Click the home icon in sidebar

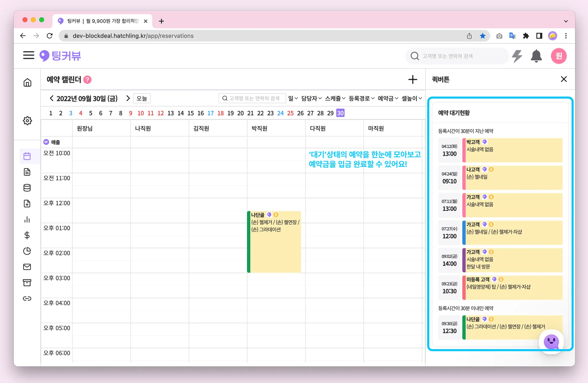tap(27, 82)
